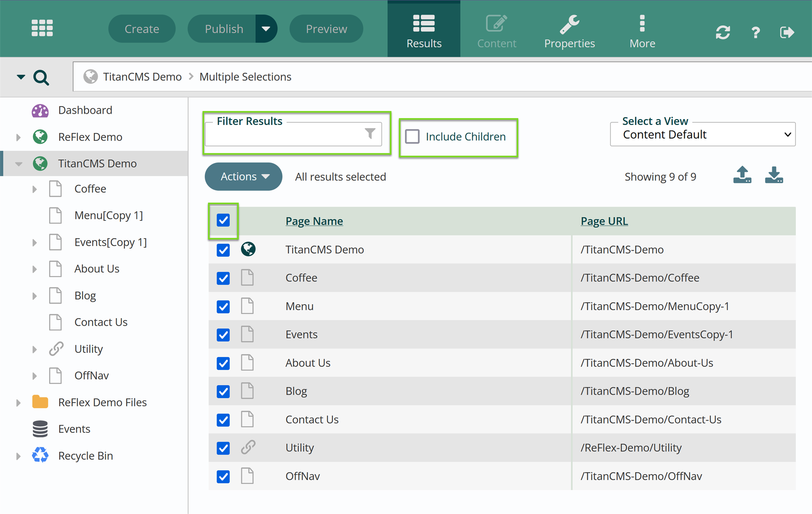
Task: Uncheck the Coffee row checkbox
Action: pyautogui.click(x=223, y=278)
